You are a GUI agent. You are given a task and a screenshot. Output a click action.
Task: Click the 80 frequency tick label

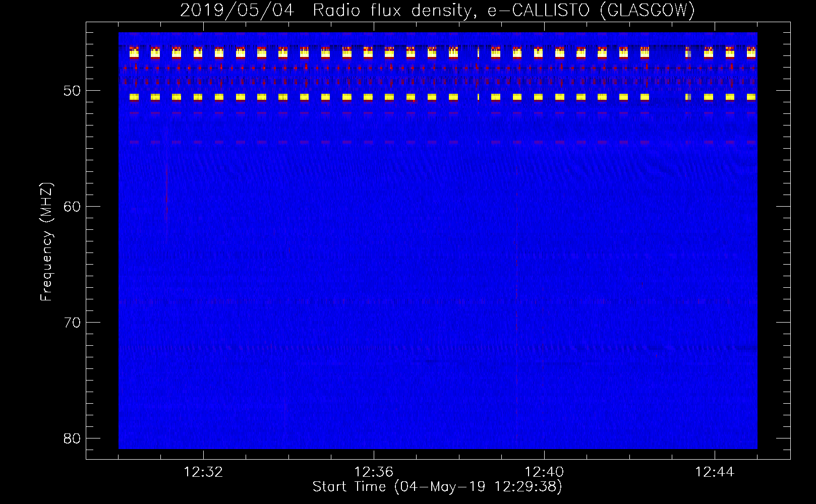pyautogui.click(x=73, y=438)
